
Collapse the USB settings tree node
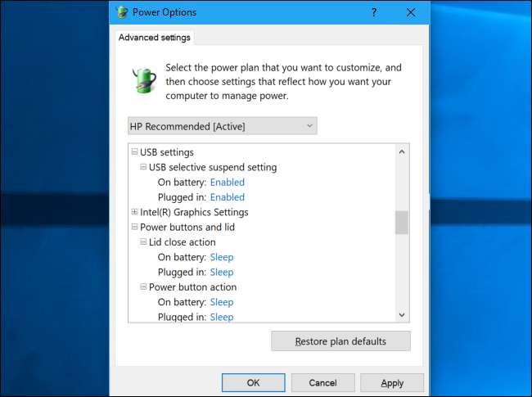click(x=134, y=152)
